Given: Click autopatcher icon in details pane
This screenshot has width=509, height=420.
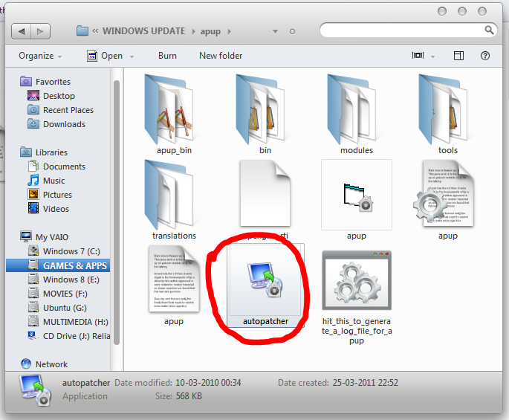Looking at the screenshot, I should tap(36, 390).
